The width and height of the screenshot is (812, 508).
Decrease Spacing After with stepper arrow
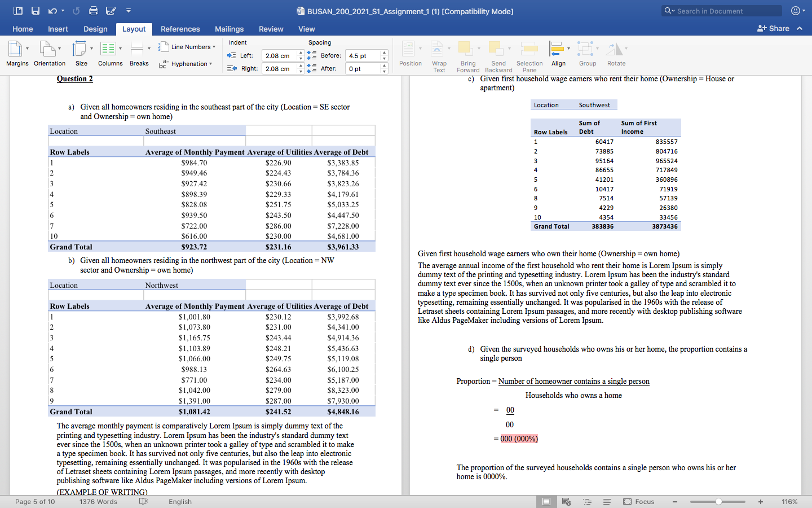(x=385, y=72)
